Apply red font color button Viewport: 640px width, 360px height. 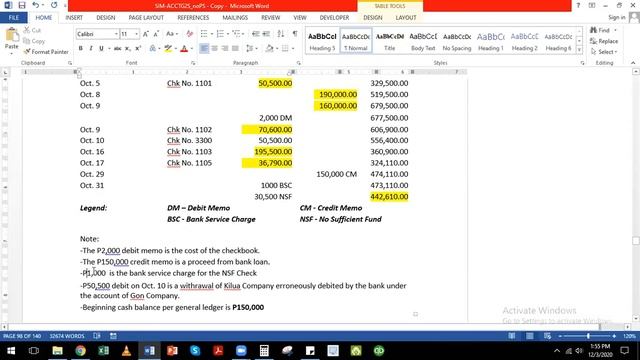point(184,49)
